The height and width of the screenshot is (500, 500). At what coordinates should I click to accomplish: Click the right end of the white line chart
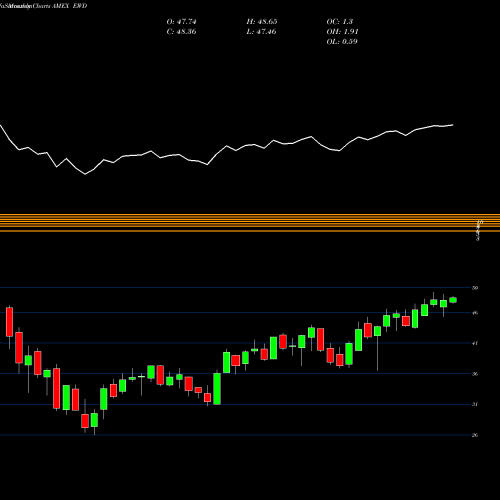pyautogui.click(x=453, y=125)
